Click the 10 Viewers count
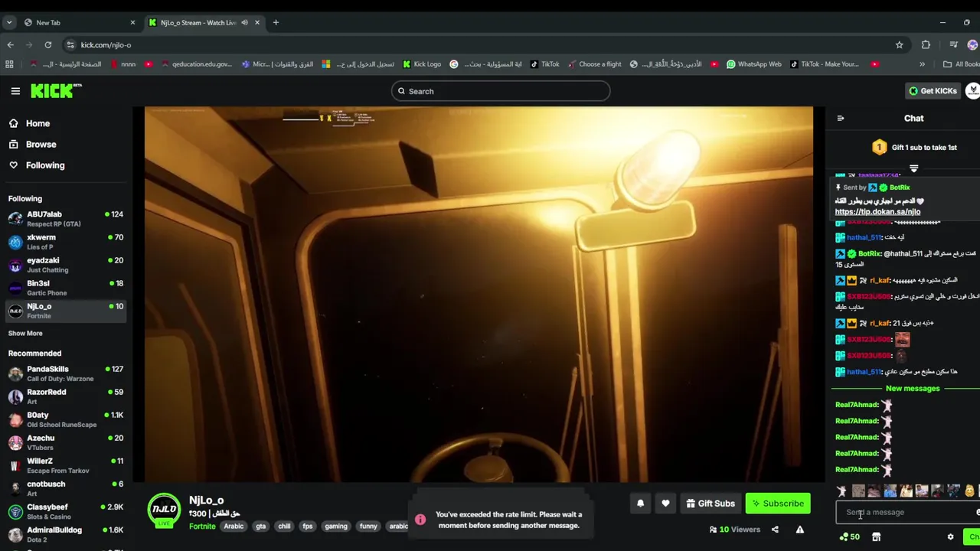Image resolution: width=980 pixels, height=551 pixels. tap(735, 530)
